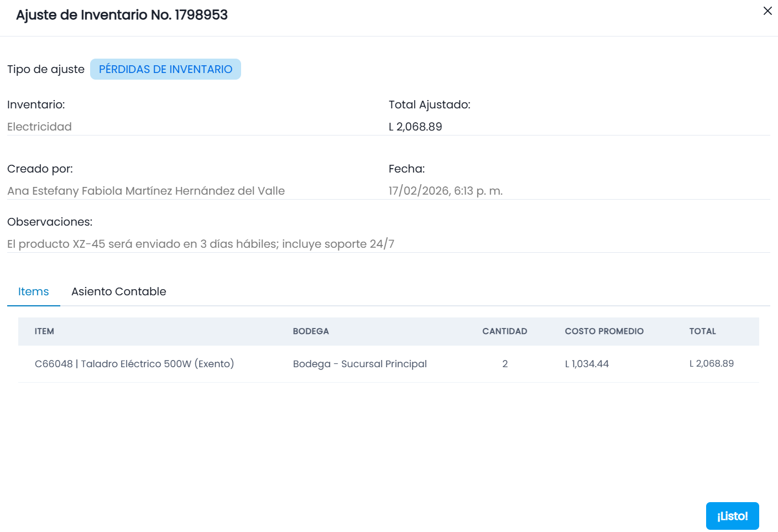Screen dimensions: 778x532
Task: Close the inventory adjustment dialog
Action: coord(767,11)
